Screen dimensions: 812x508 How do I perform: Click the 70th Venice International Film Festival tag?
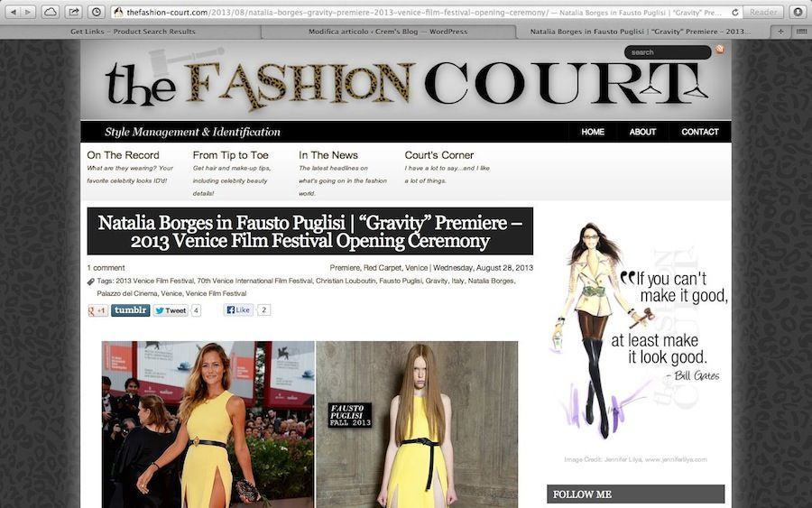tap(254, 281)
